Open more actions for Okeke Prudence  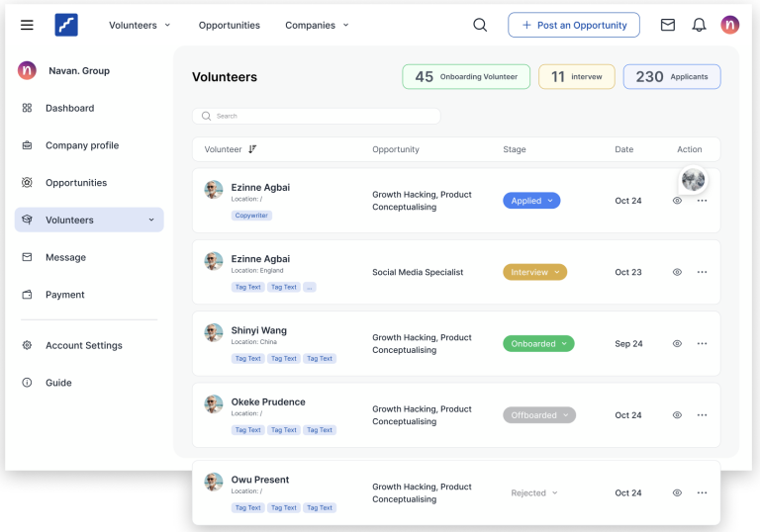(x=702, y=415)
